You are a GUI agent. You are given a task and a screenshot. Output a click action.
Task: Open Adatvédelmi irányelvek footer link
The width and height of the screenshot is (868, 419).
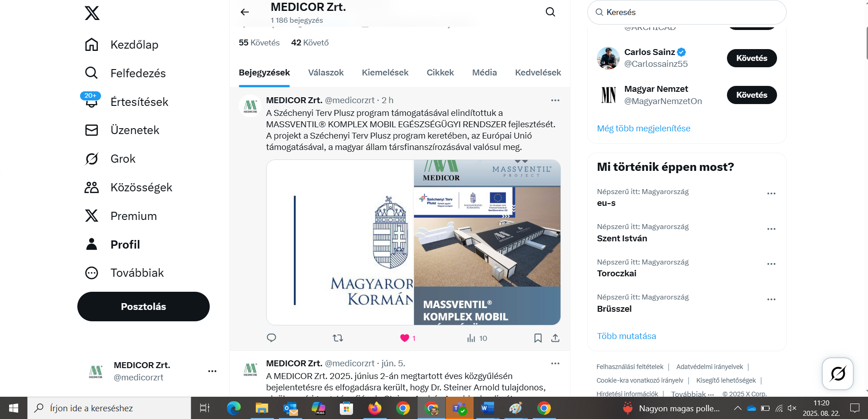coord(709,367)
